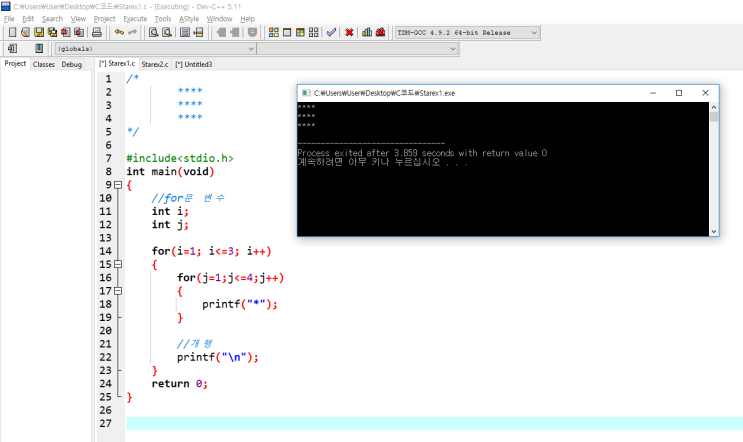This screenshot has height=442, width=743.
Task: Click the gray shield toolbar icon
Action: [253, 32]
